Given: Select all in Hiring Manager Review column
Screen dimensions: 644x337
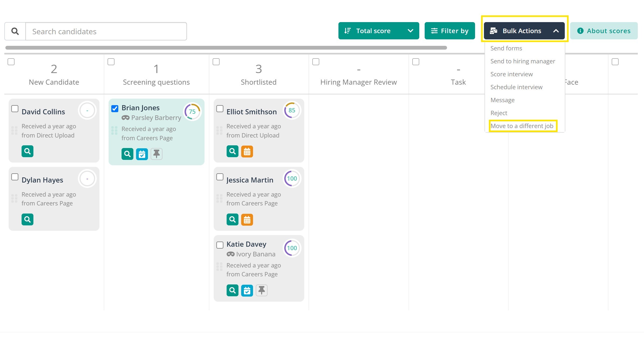Looking at the screenshot, I should click(x=316, y=62).
